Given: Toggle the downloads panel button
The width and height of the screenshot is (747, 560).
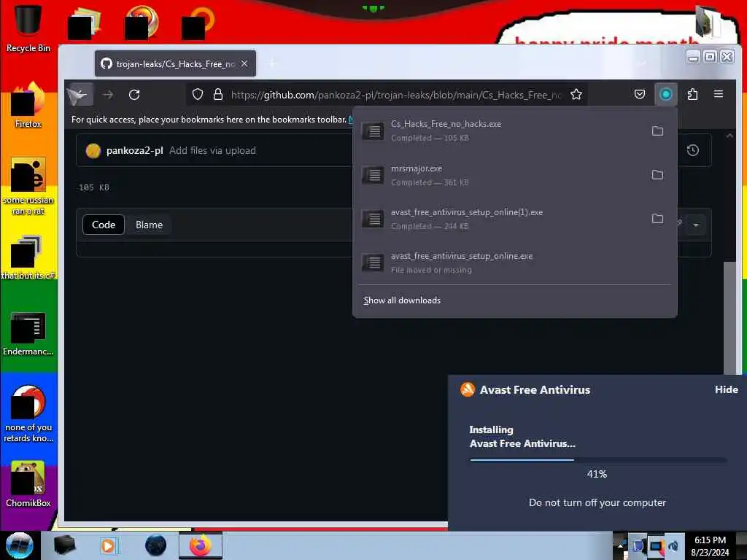Looking at the screenshot, I should click(665, 94).
